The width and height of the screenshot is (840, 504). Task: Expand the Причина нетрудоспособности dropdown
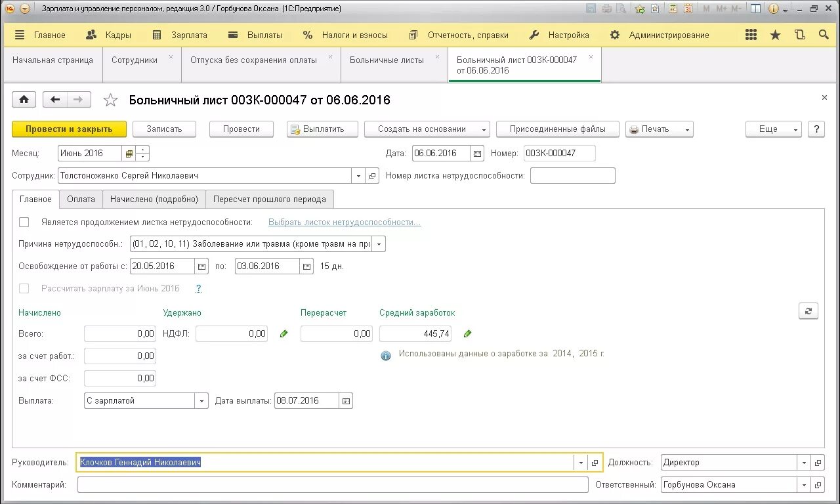click(x=379, y=244)
